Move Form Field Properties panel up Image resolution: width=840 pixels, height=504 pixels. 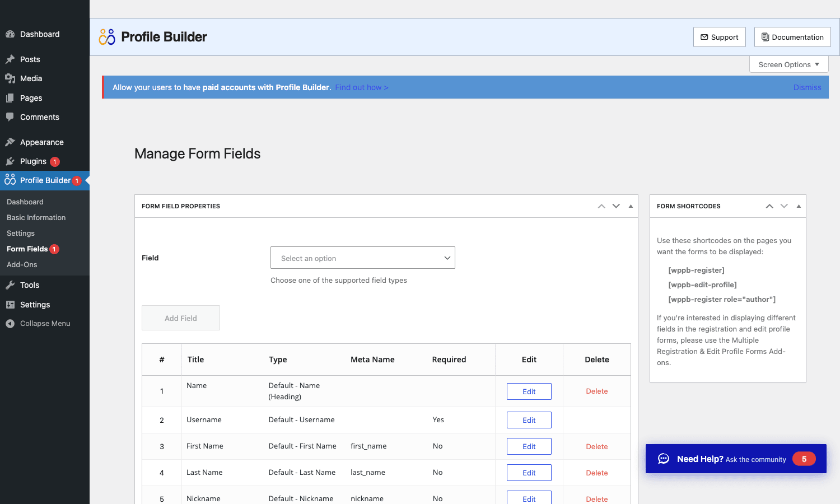click(x=601, y=206)
